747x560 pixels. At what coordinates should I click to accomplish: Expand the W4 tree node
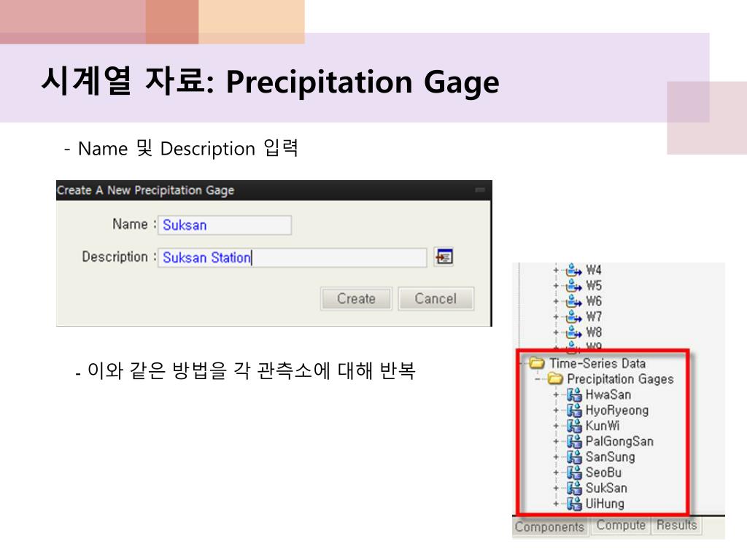556,271
